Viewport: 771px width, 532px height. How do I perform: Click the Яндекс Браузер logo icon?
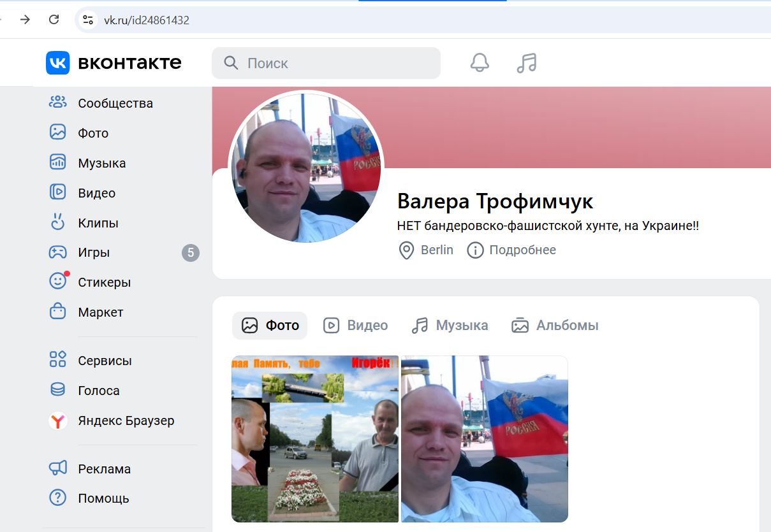click(x=58, y=421)
